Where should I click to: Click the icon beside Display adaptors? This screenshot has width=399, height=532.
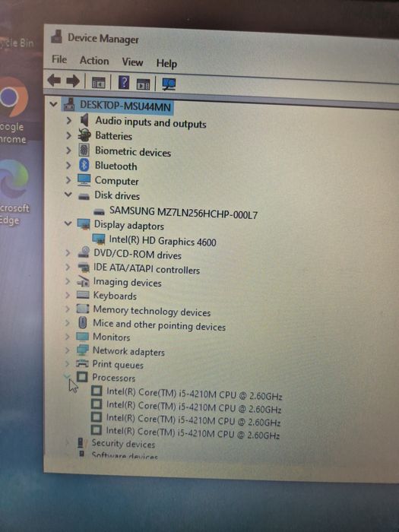coord(84,224)
